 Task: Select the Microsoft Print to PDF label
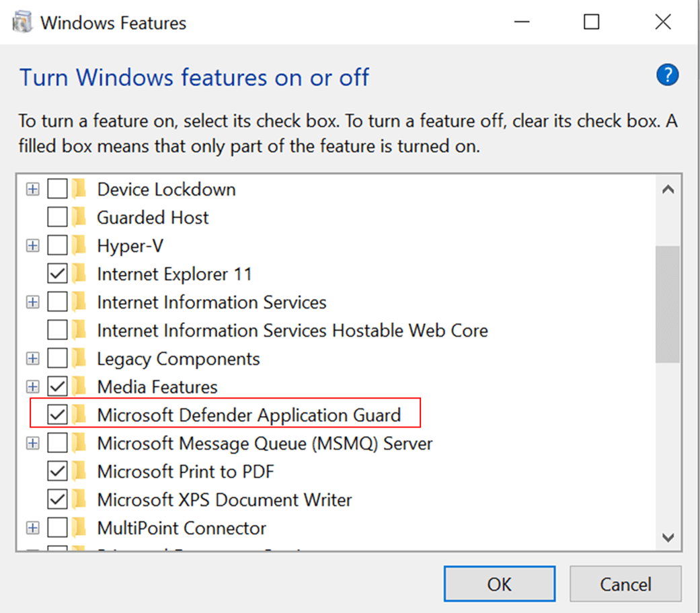(x=186, y=471)
